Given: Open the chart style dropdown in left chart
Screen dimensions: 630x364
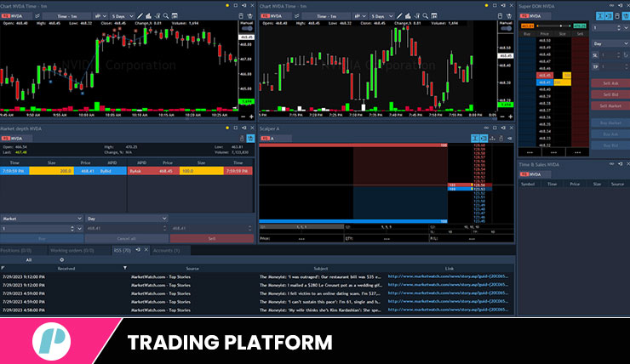Looking at the screenshot, I should [100, 16].
